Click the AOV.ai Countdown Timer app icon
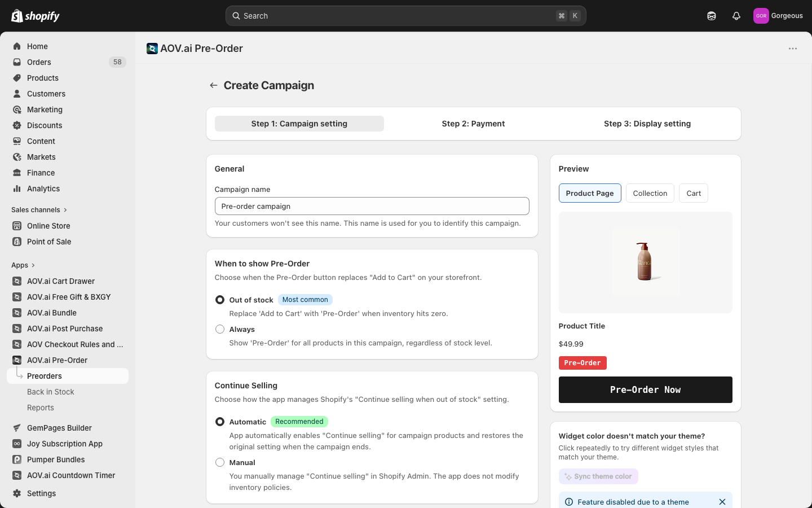 pyautogui.click(x=17, y=475)
